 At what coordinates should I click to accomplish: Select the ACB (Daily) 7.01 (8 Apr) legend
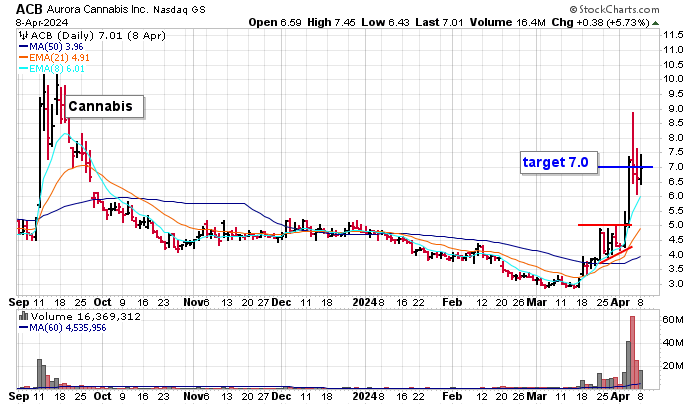pyautogui.click(x=98, y=36)
